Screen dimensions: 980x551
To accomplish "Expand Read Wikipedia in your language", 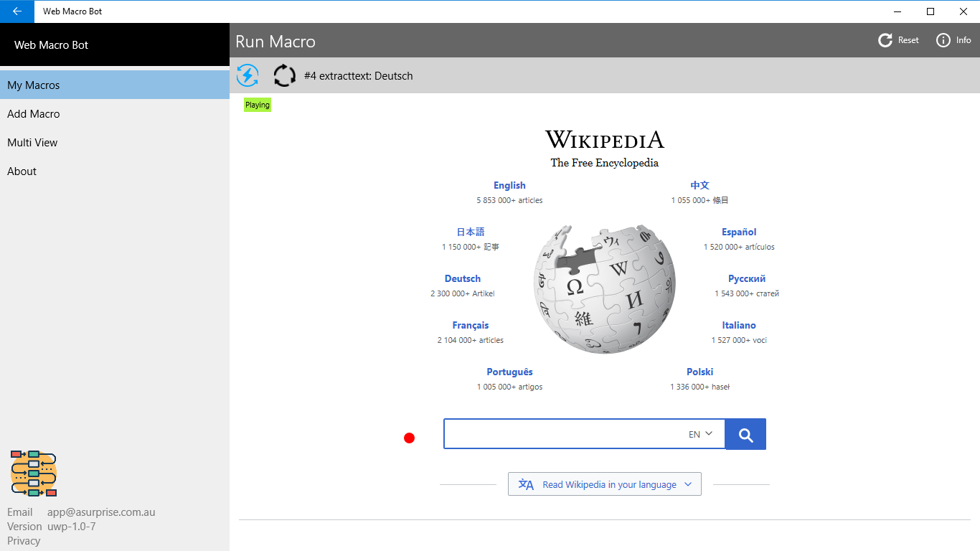I will [x=605, y=484].
